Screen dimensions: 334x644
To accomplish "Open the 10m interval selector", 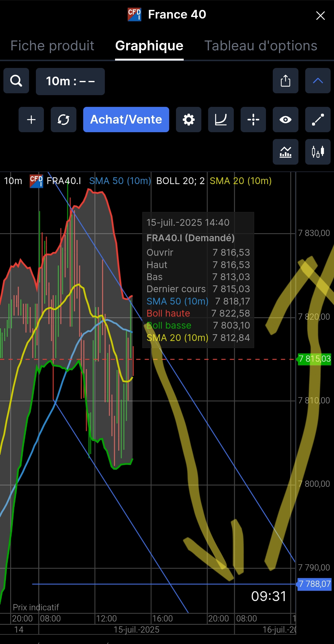I will coord(70,81).
